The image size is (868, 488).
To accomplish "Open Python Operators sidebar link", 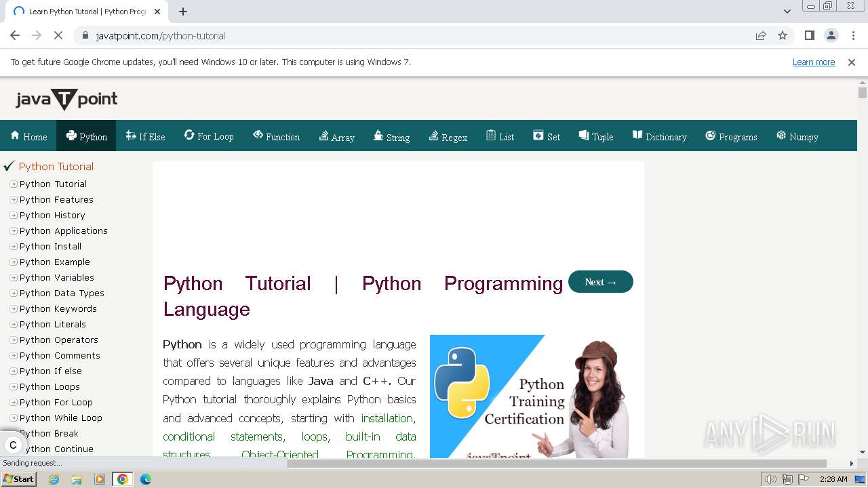I will coord(59,340).
